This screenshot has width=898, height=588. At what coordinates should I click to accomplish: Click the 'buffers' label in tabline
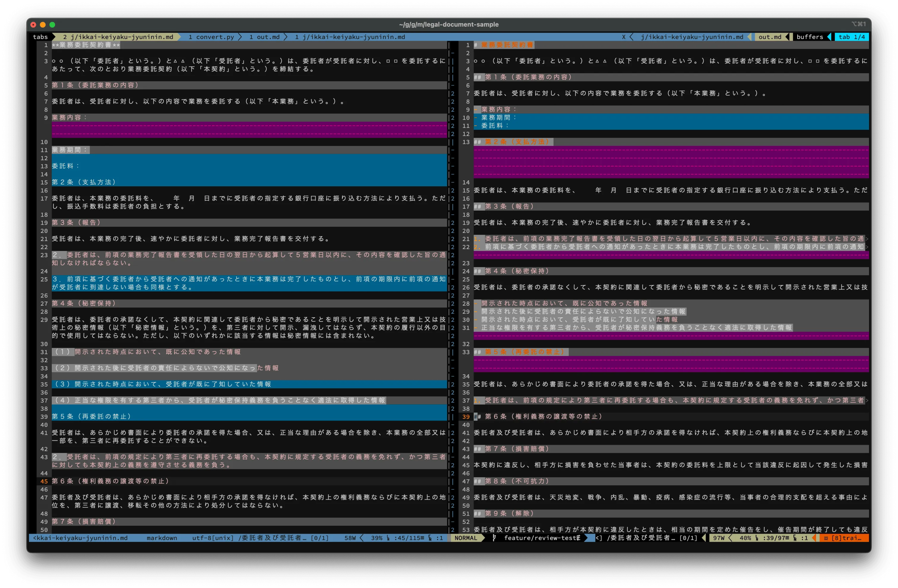click(810, 37)
